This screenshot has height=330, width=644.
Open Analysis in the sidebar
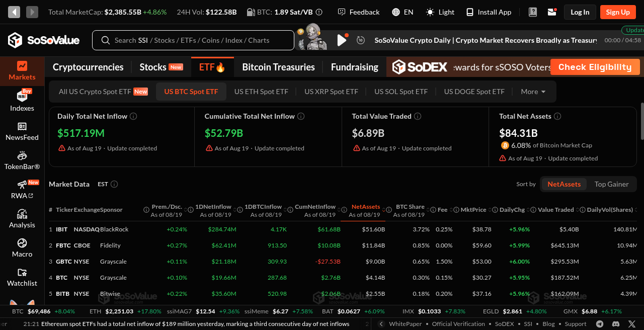click(22, 219)
